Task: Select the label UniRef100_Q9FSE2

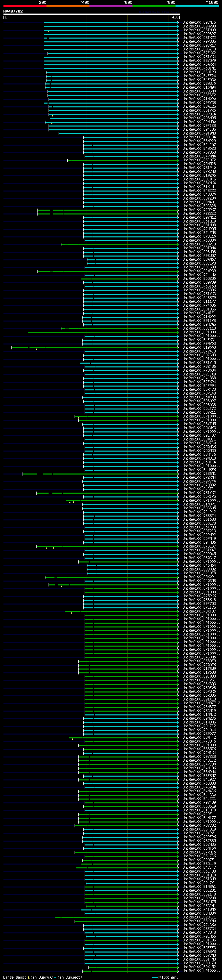Action: pyautogui.click(x=199, y=95)
